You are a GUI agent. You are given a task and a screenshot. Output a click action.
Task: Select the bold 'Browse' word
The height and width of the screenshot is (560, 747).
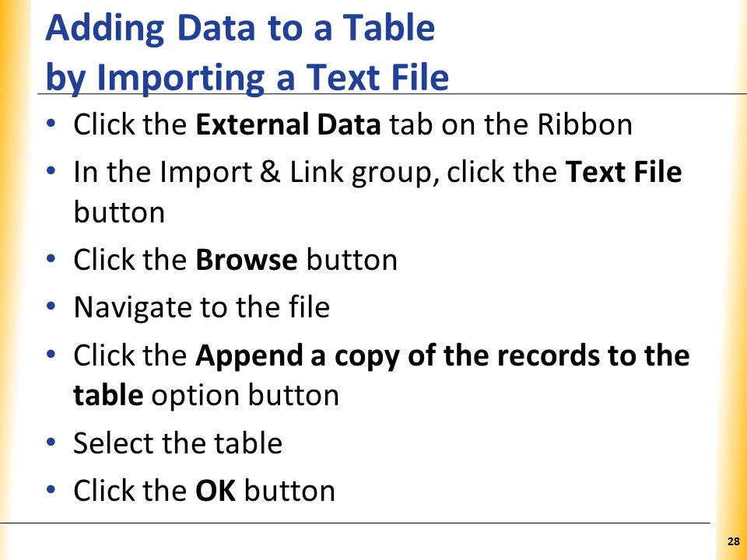coord(247,260)
